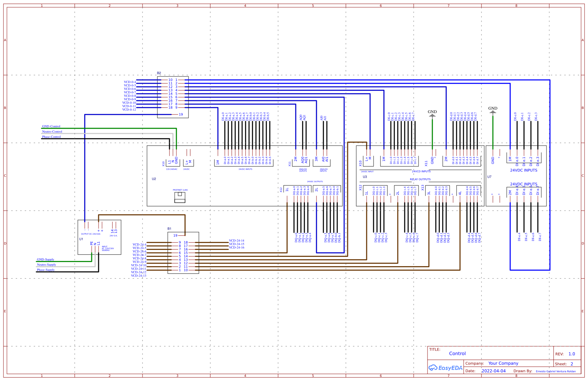Click the X13 connector label on U3
588x381 pixels.
pos(423,188)
